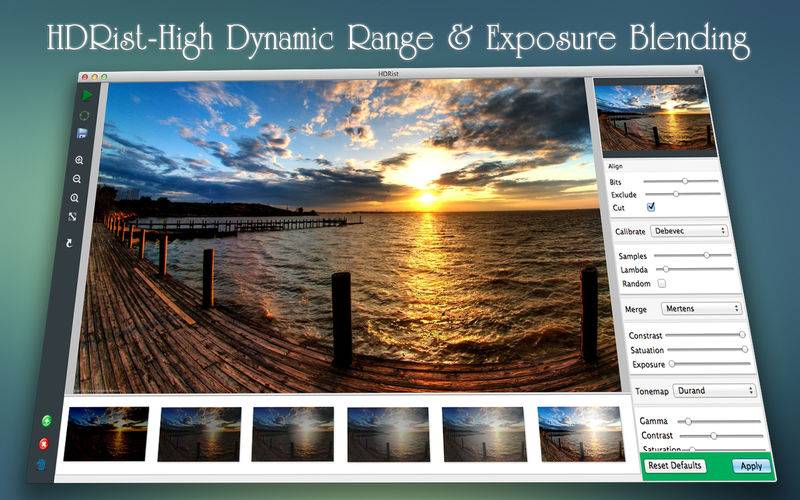Adjust the Satuation slider under Merge
The image size is (800, 500).
pyautogui.click(x=708, y=349)
